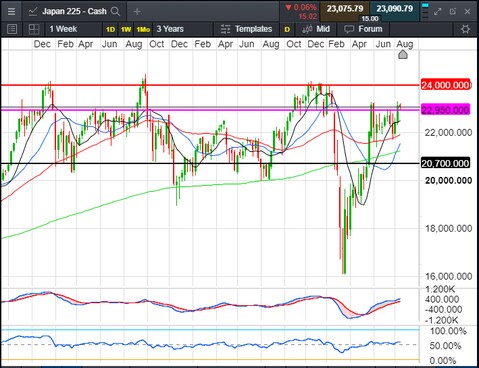The width and height of the screenshot is (479, 368).
Task: Add a new chart with plus icon
Action: pyautogui.click(x=137, y=12)
